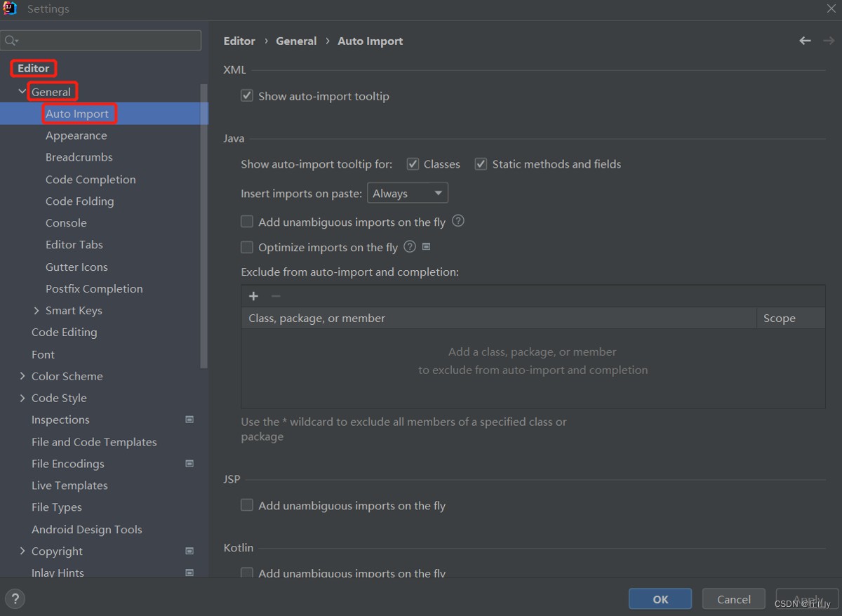This screenshot has height=616, width=842.
Task: Open the Live Templates settings page
Action: tap(69, 486)
